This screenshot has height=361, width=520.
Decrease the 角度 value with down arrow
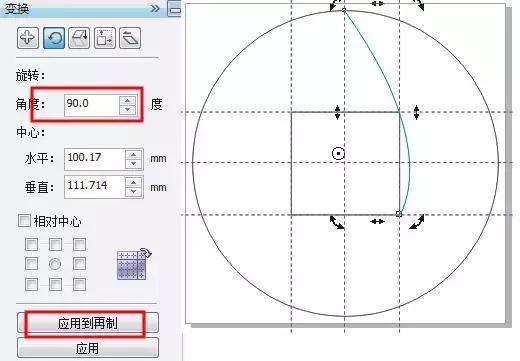coord(128,110)
